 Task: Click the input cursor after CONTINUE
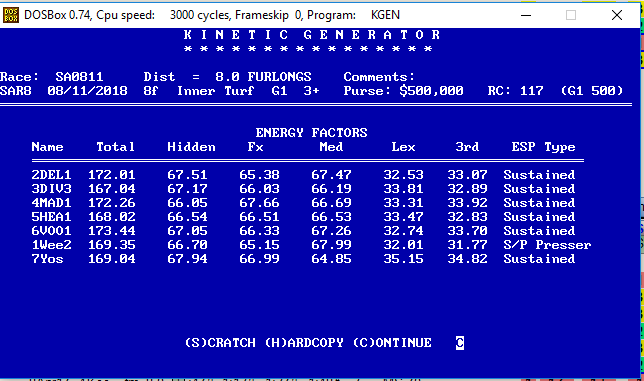[x=460, y=343]
